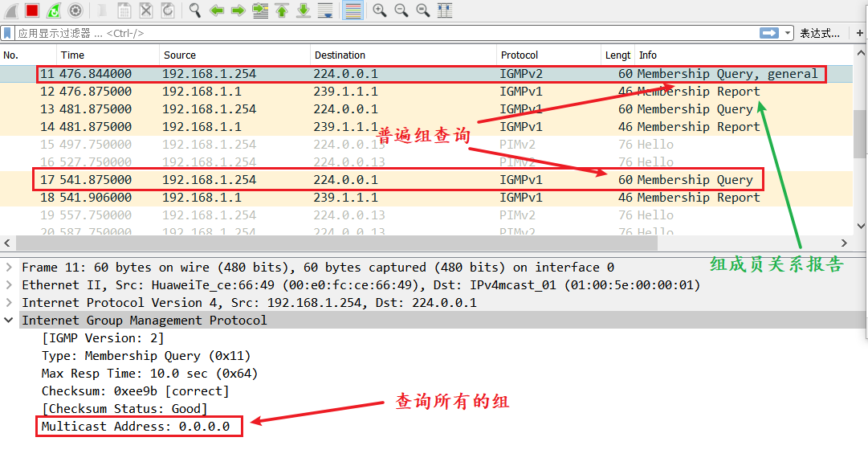This screenshot has width=868, height=466.
Task: Select the Multicast Address: 0.0.0.0 field
Action: (135, 427)
